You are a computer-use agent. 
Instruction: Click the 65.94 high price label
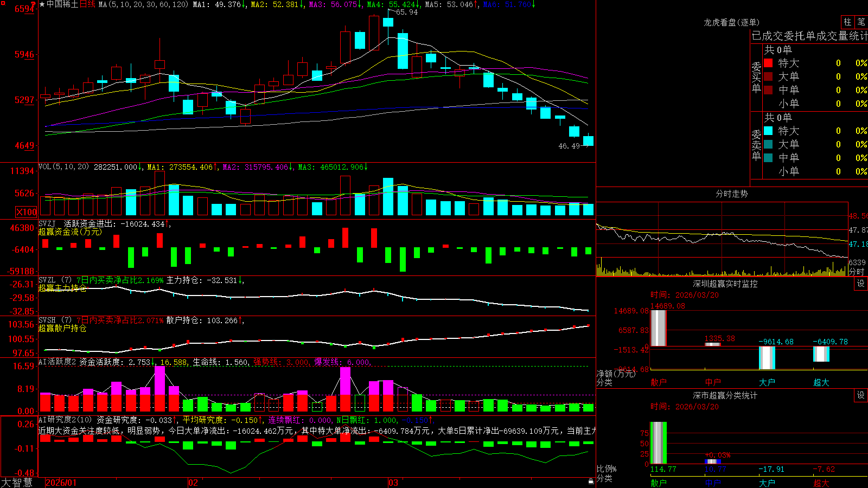(407, 12)
